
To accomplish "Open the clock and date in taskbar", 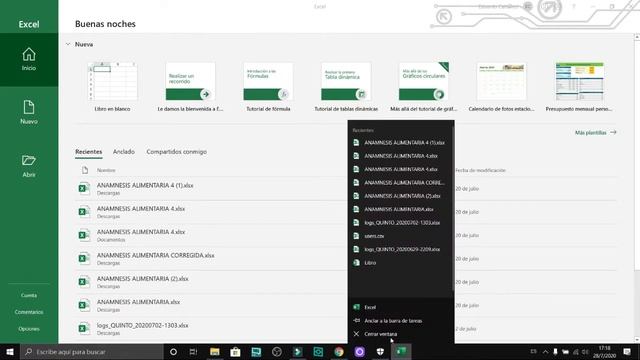I will pyautogui.click(x=604, y=352).
